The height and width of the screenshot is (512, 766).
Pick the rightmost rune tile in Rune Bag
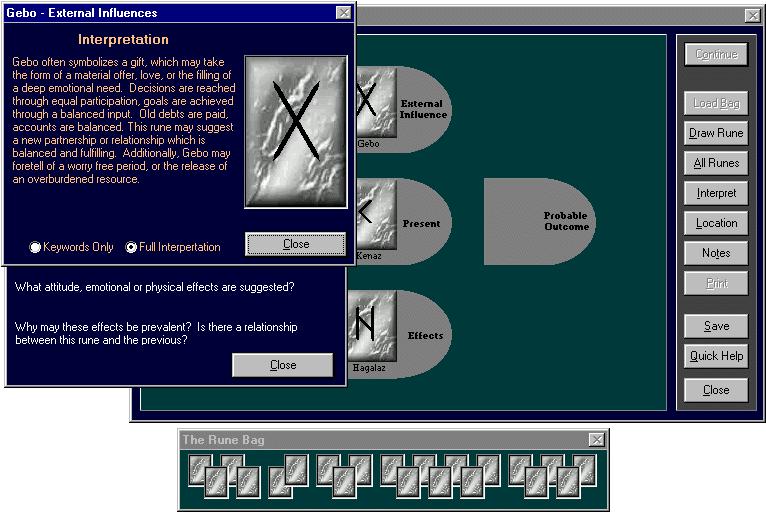coord(585,470)
